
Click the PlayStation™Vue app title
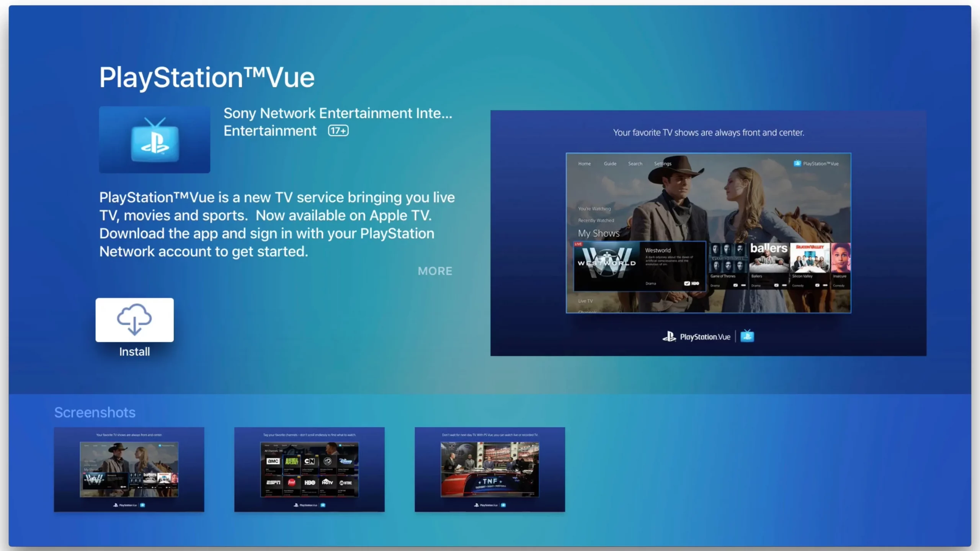(207, 77)
